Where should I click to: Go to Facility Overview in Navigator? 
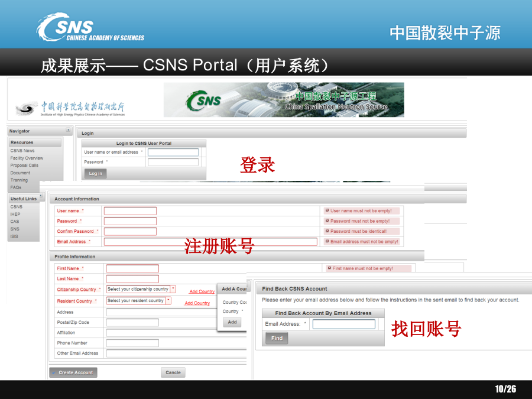tap(27, 158)
